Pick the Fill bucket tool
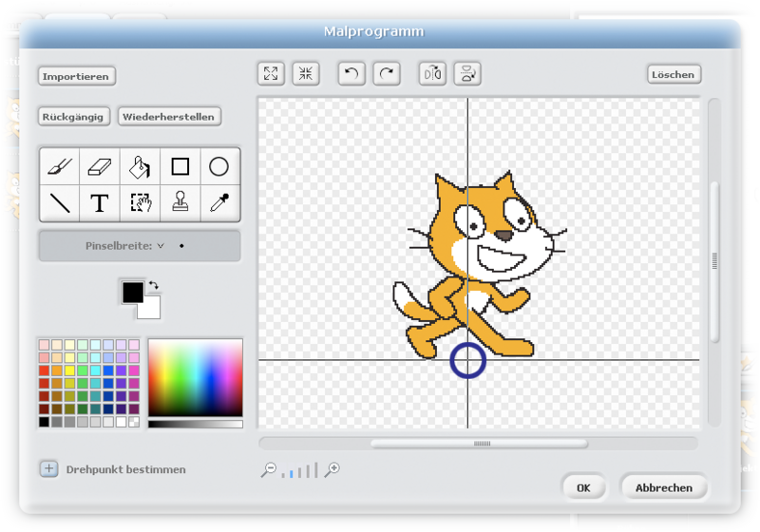760x532 pixels. [140, 167]
